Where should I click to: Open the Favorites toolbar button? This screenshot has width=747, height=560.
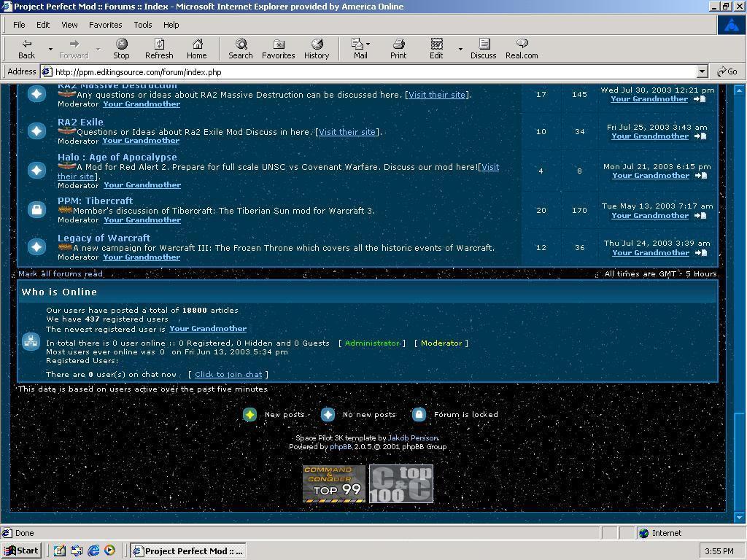(x=278, y=49)
